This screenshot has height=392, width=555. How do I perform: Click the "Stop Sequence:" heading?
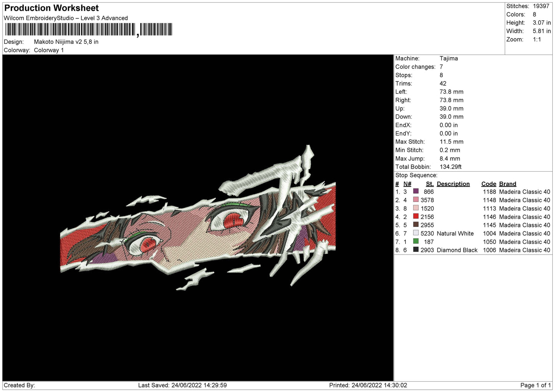point(416,175)
